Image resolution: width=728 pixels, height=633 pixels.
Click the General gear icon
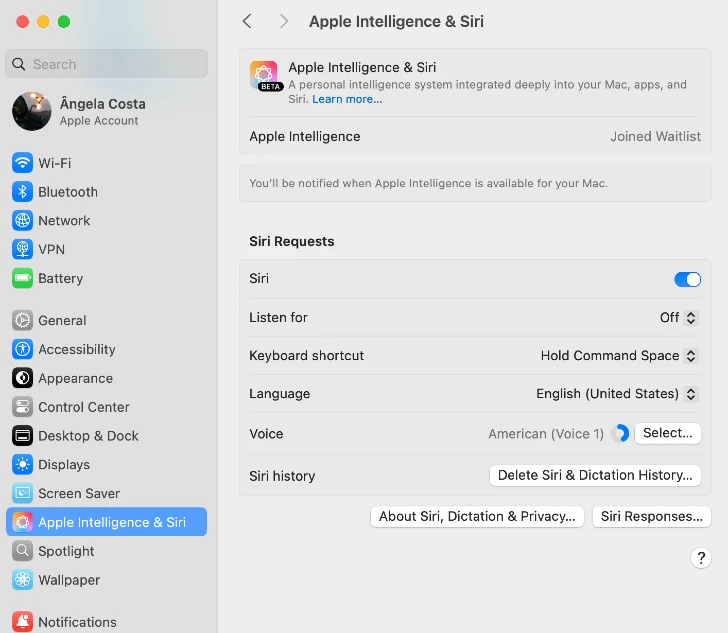22,320
